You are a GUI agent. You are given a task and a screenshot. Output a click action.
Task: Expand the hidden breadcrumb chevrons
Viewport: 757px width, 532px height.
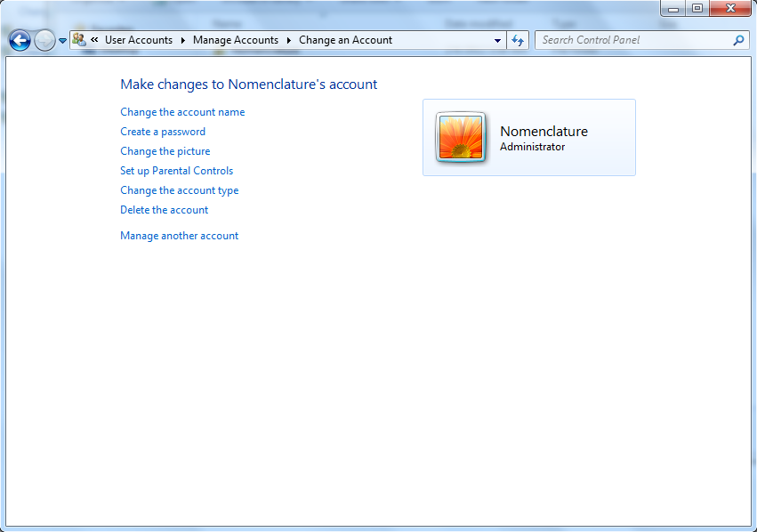(x=94, y=40)
